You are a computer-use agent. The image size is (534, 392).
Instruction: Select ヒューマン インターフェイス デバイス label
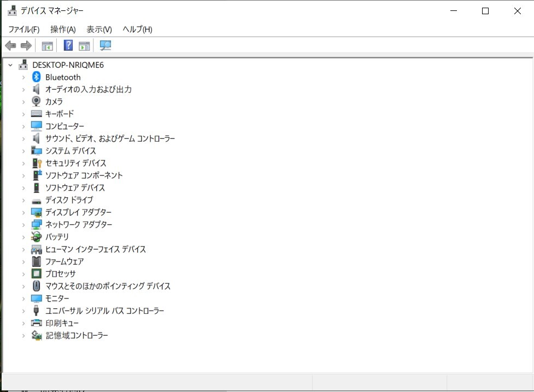95,249
